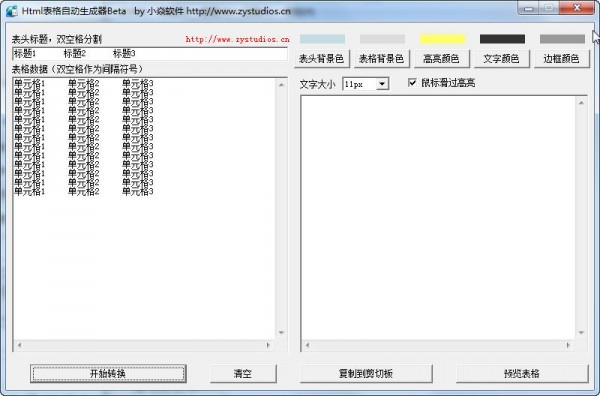Click 单元格3 in first data row
The height and width of the screenshot is (396, 600).
(x=138, y=83)
